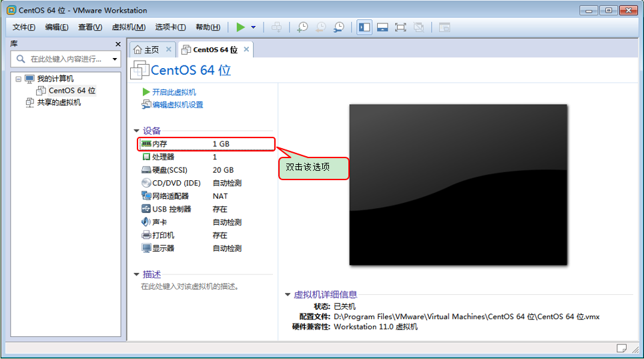Collapse the 设备 section
Image resolution: width=644 pixels, height=359 pixels.
tap(136, 131)
